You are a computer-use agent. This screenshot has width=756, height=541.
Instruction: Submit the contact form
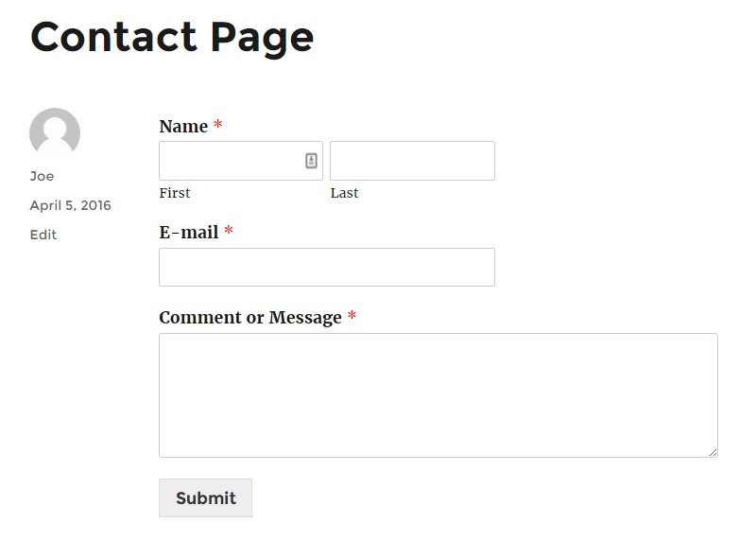[205, 498]
